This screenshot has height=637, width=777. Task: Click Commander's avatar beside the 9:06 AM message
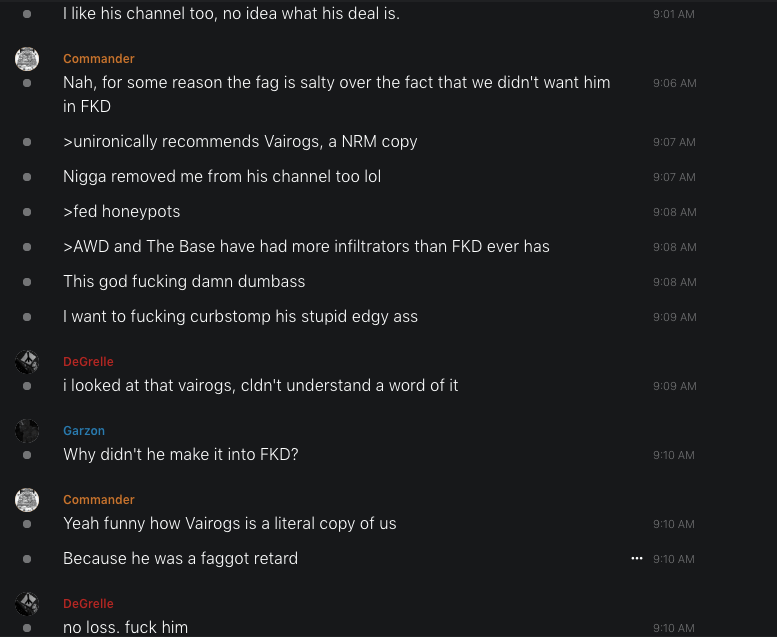pos(27,59)
